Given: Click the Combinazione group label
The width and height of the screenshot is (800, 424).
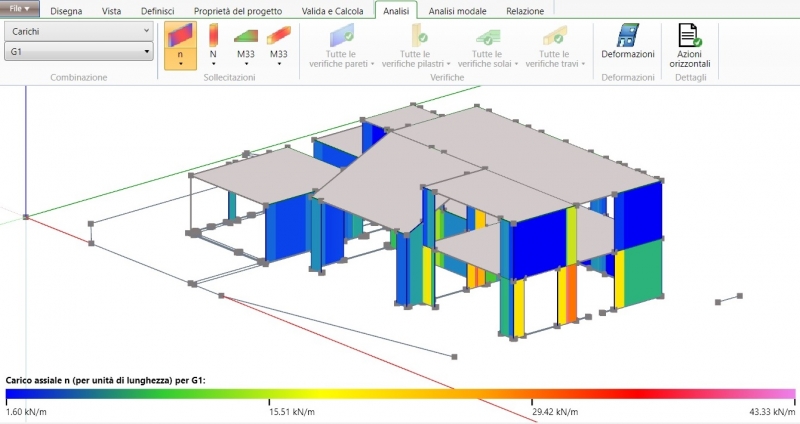Looking at the screenshot, I should (x=79, y=78).
